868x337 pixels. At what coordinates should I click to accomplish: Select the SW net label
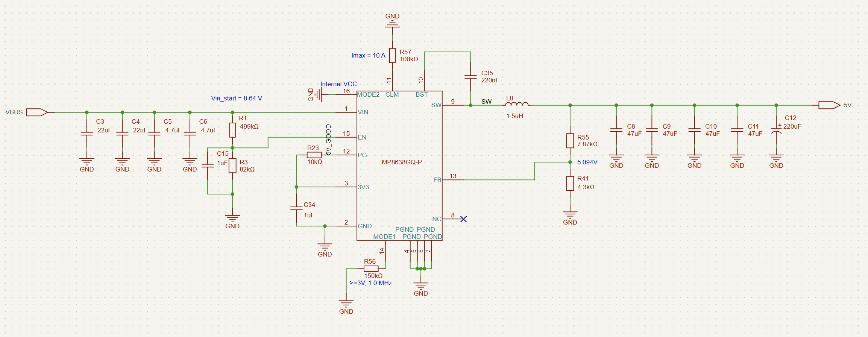[x=486, y=102]
